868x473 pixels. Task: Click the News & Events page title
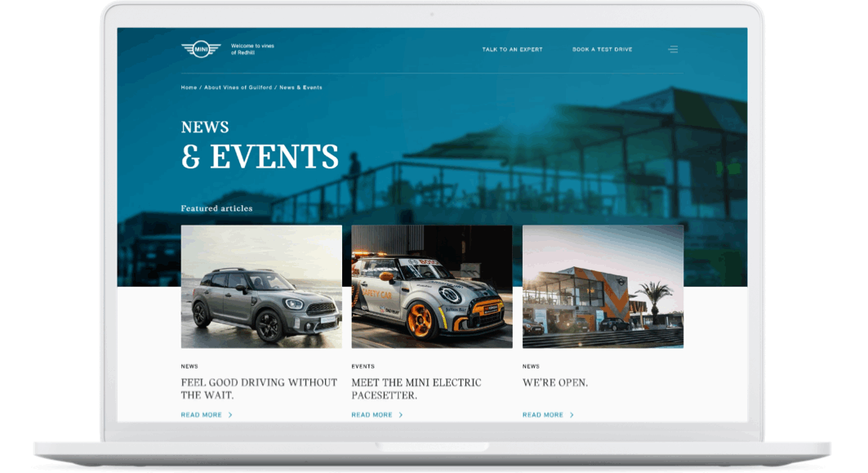pyautogui.click(x=260, y=145)
